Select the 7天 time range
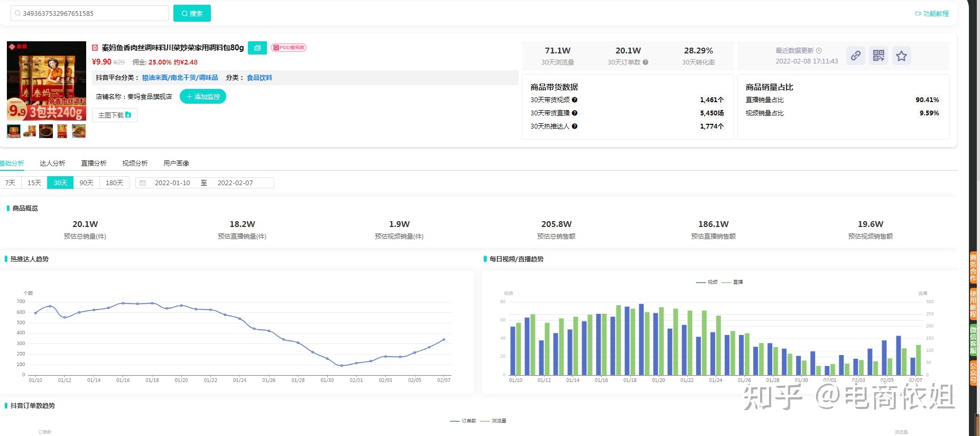Viewport: 980px width, 436px height. click(10, 183)
